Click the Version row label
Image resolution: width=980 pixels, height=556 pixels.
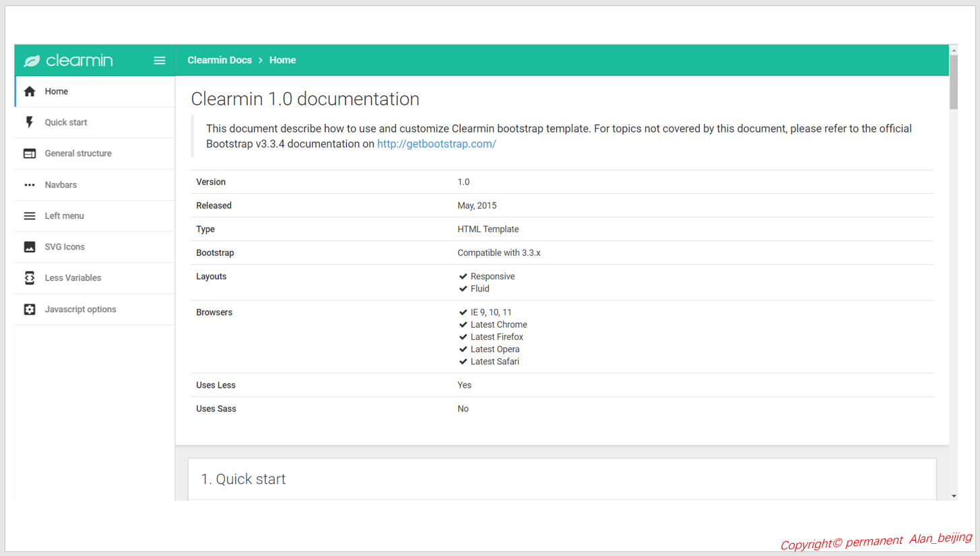point(211,182)
